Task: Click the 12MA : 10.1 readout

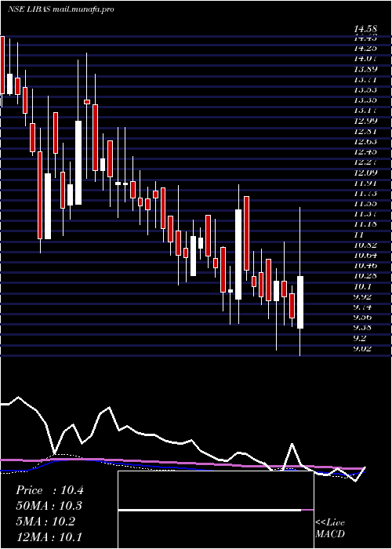Action: (x=49, y=536)
